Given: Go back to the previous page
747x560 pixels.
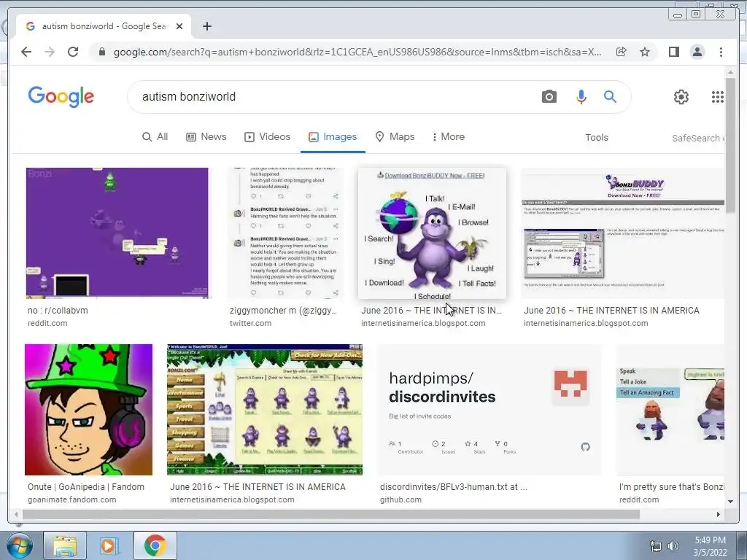Looking at the screenshot, I should click(x=26, y=52).
